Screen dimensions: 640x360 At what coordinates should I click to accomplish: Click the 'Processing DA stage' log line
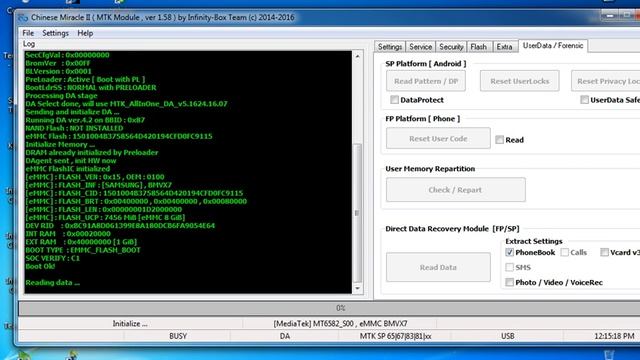[x=61, y=96]
